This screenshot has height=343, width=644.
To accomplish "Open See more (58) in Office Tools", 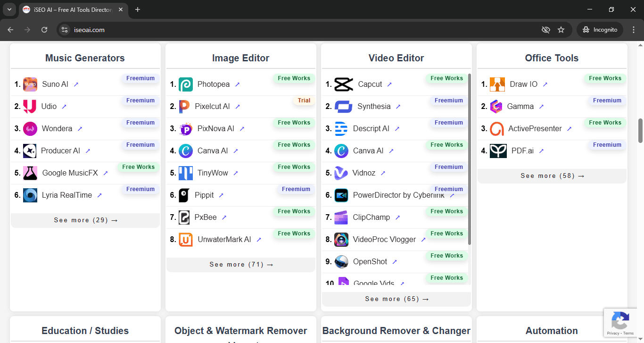I will (552, 176).
